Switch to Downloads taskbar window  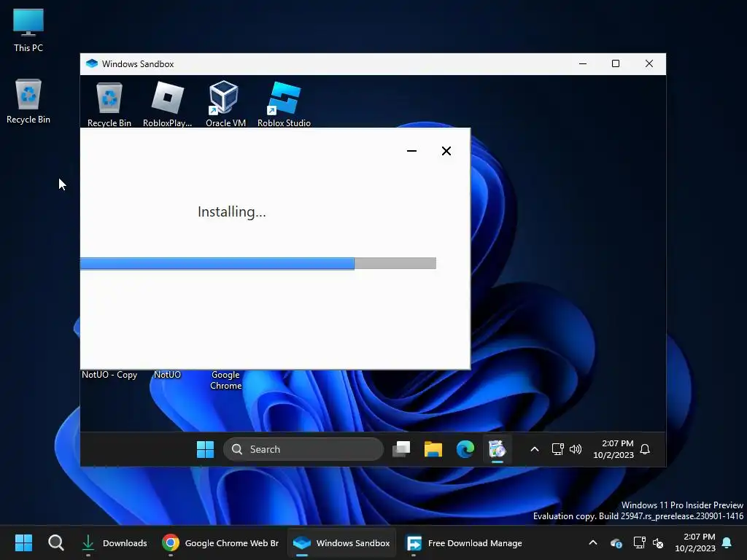point(114,542)
